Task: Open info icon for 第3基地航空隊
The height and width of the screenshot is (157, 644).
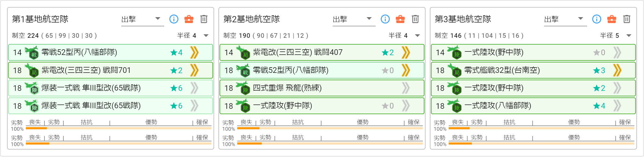Action: point(597,19)
